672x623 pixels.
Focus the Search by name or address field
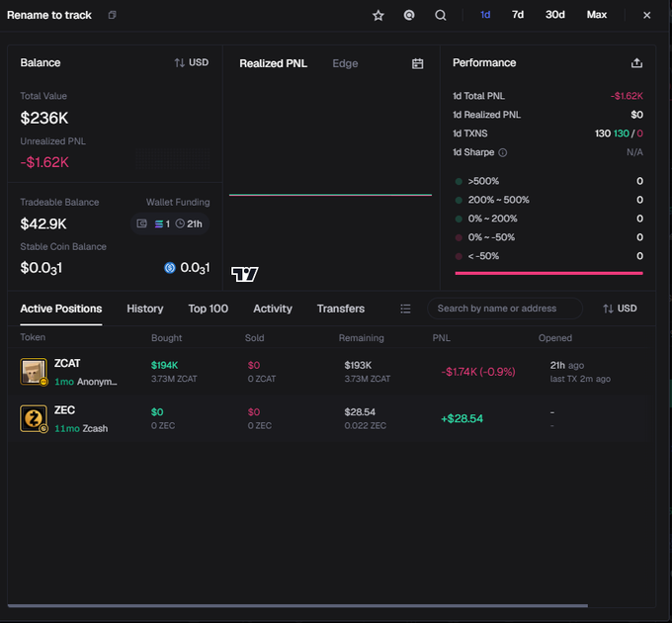[505, 309]
